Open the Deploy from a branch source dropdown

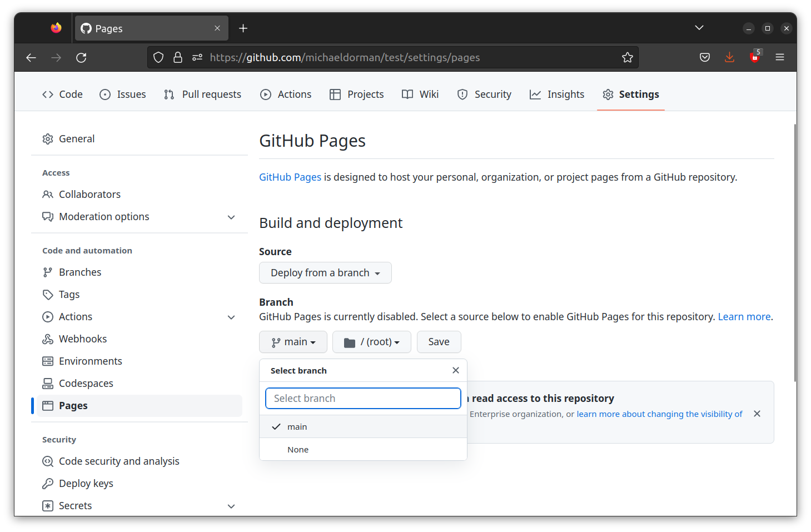point(325,272)
